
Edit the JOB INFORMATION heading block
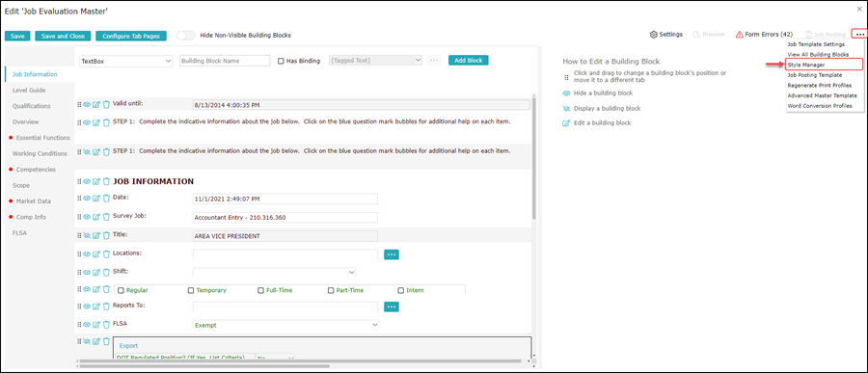[96, 181]
